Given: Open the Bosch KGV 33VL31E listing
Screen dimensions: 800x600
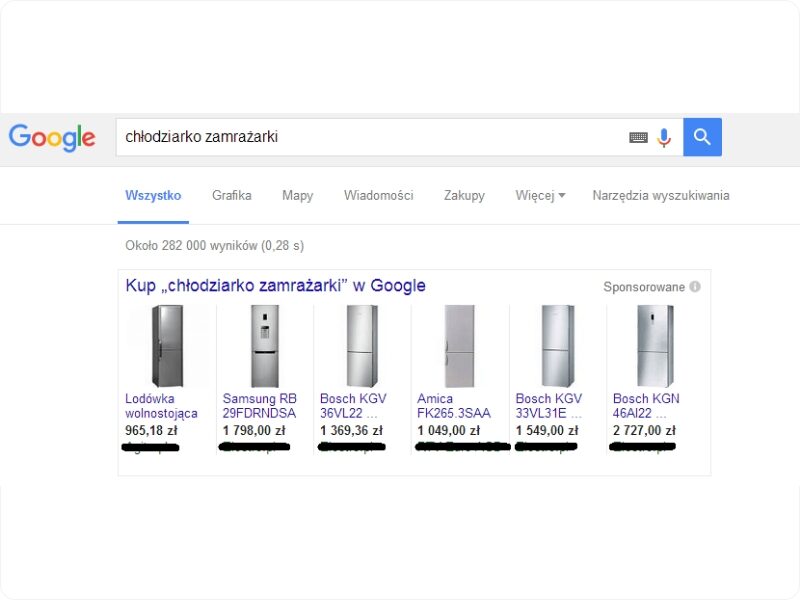Looking at the screenshot, I should (548, 405).
